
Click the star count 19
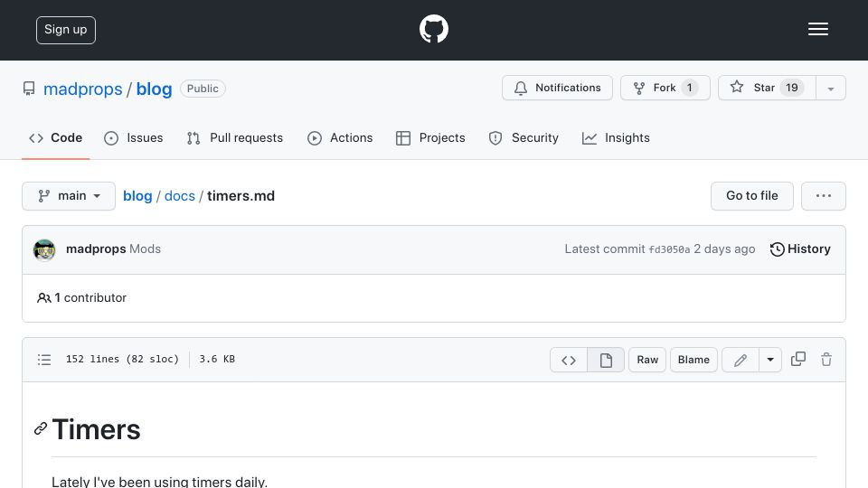coord(792,88)
